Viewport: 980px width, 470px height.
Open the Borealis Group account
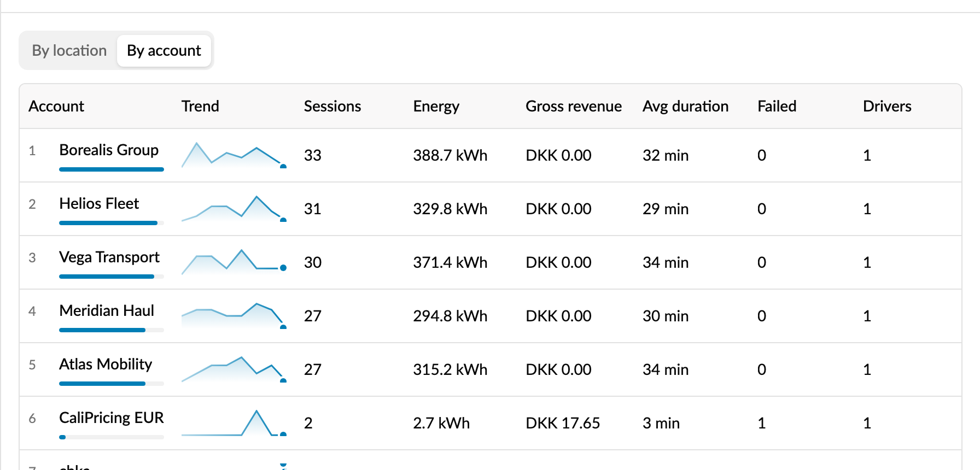109,150
